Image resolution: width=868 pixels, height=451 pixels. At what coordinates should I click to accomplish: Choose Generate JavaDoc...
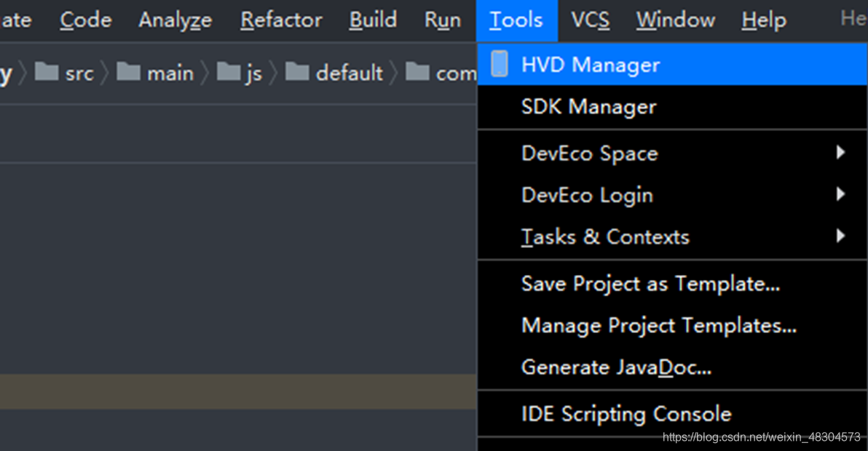point(672,367)
